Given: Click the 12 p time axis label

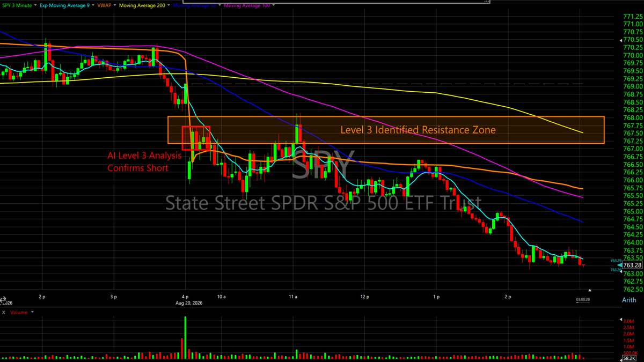Looking at the screenshot, I should [365, 297].
